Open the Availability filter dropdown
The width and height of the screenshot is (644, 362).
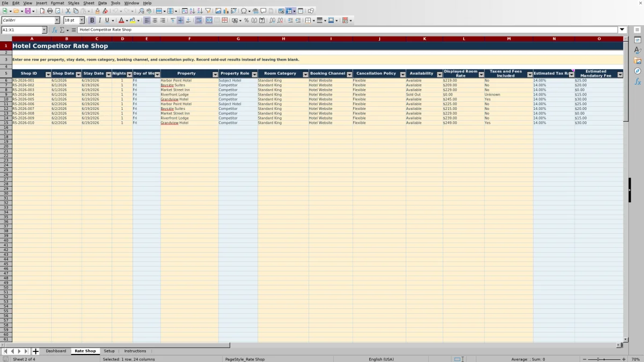tap(440, 75)
